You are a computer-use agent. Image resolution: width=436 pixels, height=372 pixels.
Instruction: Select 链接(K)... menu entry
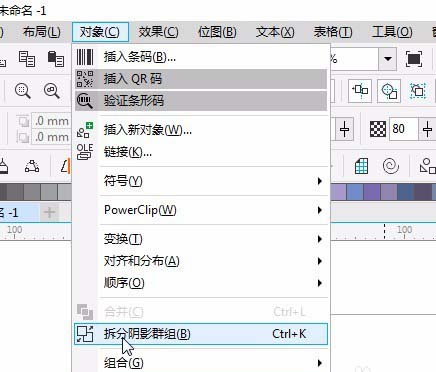(x=201, y=152)
